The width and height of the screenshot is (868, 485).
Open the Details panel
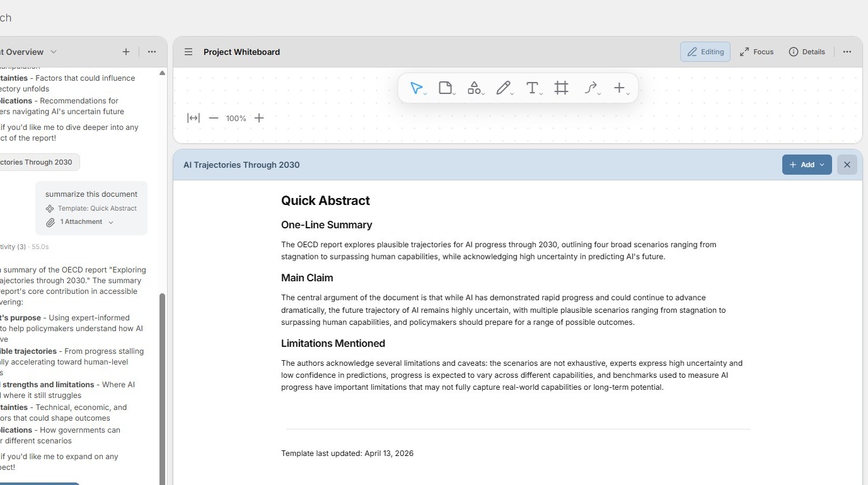pos(807,52)
